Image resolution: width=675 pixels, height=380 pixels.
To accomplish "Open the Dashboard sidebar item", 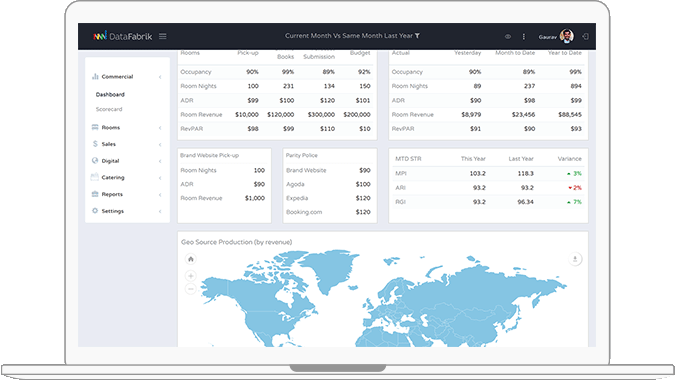I will [110, 94].
